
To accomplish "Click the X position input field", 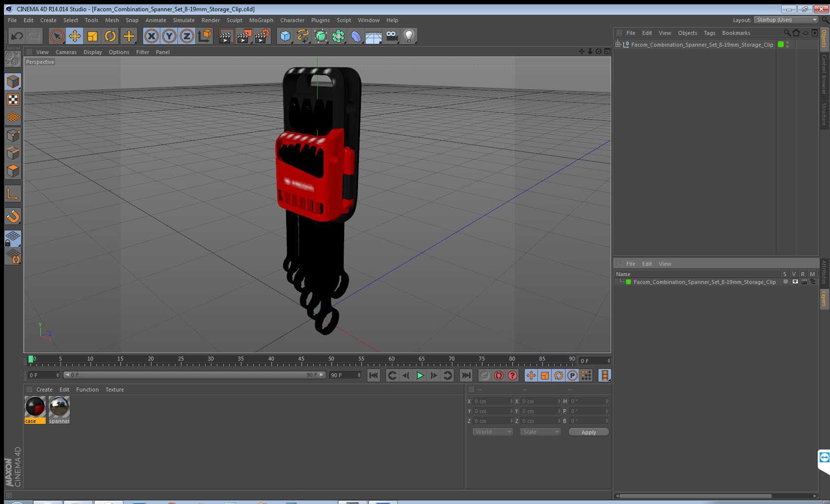I will pos(493,401).
